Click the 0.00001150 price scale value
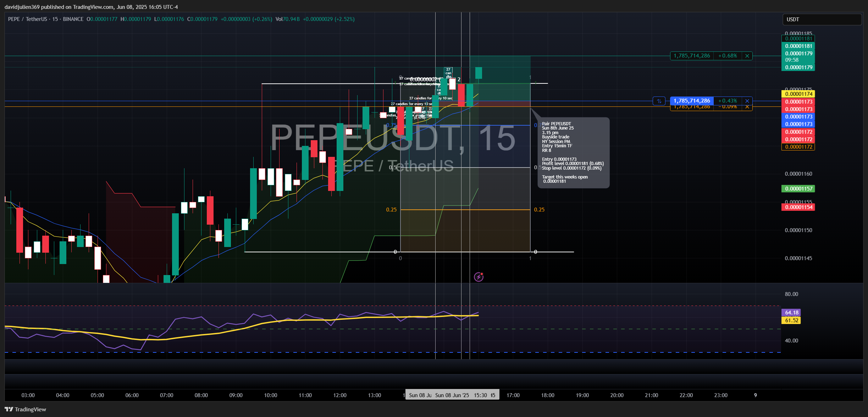The image size is (868, 417). click(798, 230)
